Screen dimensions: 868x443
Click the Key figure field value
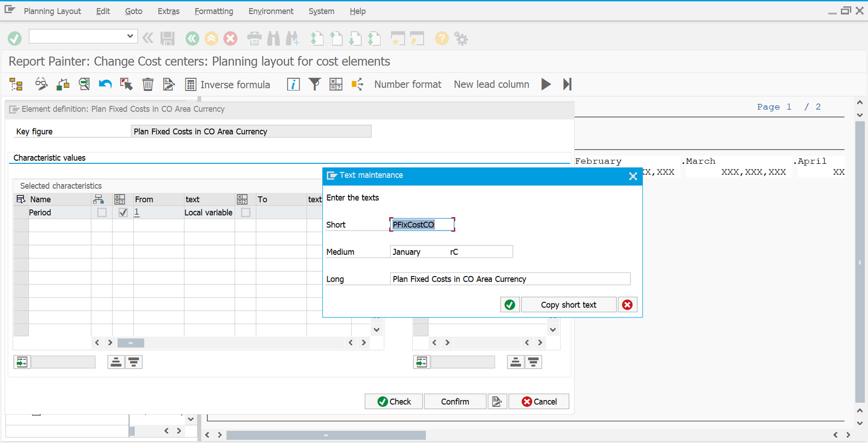251,131
